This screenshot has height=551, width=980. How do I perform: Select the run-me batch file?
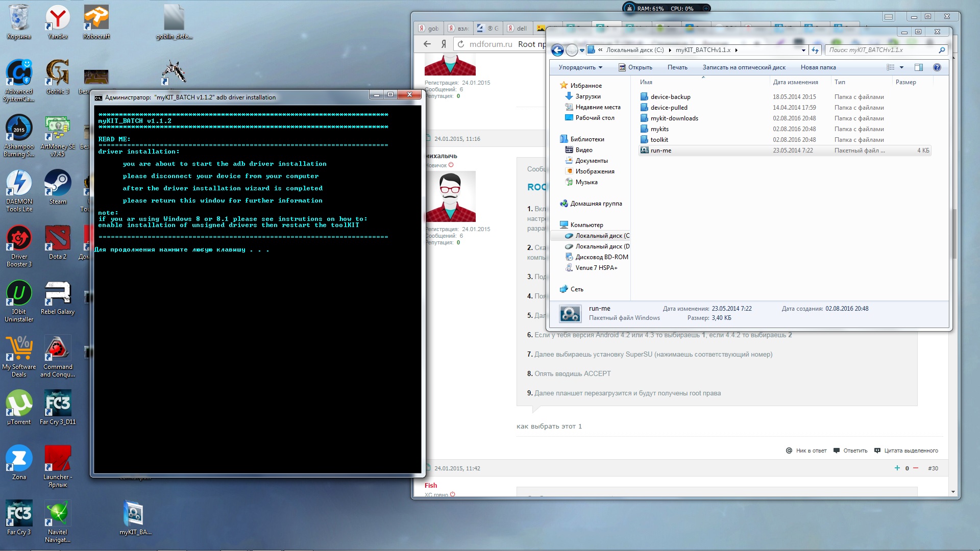[661, 151]
